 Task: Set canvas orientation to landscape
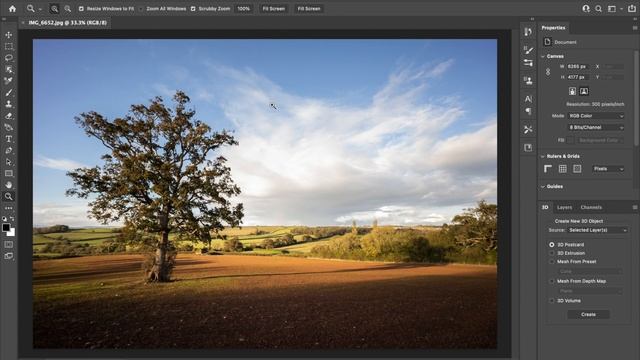584,91
